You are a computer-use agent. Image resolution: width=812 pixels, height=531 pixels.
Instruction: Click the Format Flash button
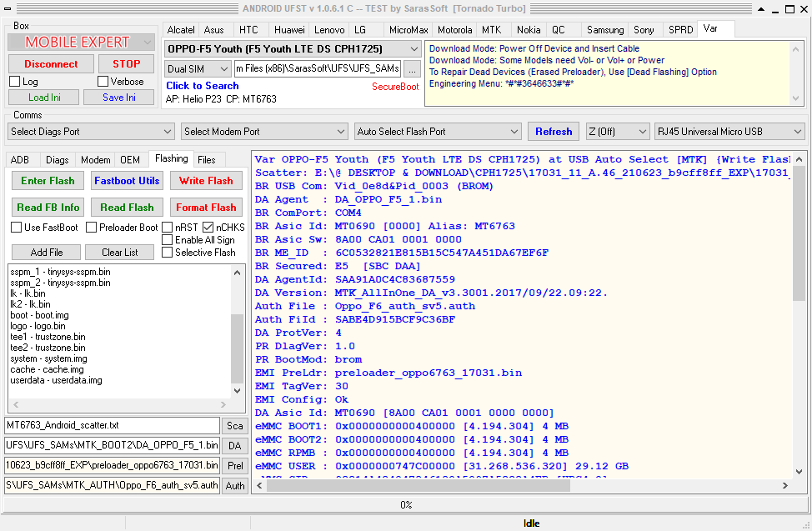(x=206, y=208)
